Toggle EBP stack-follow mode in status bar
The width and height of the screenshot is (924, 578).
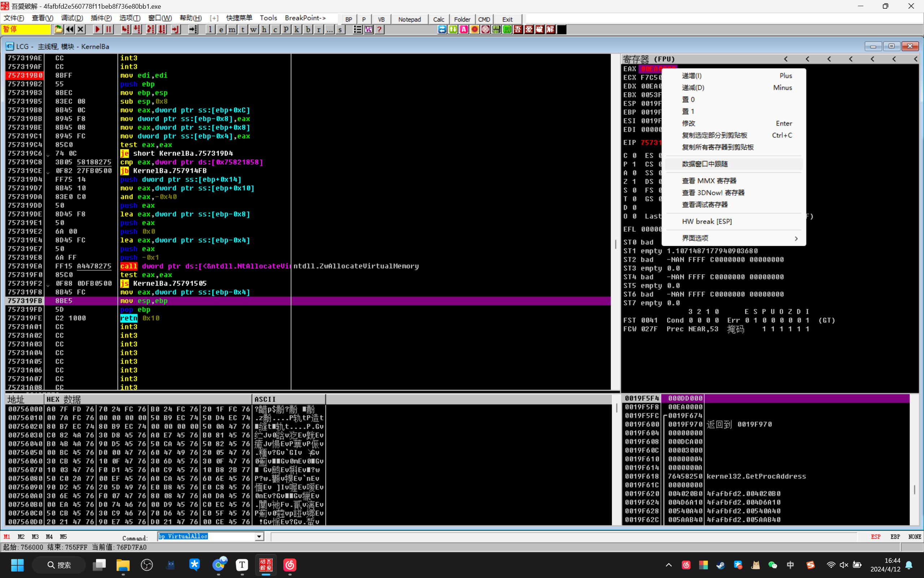click(895, 537)
